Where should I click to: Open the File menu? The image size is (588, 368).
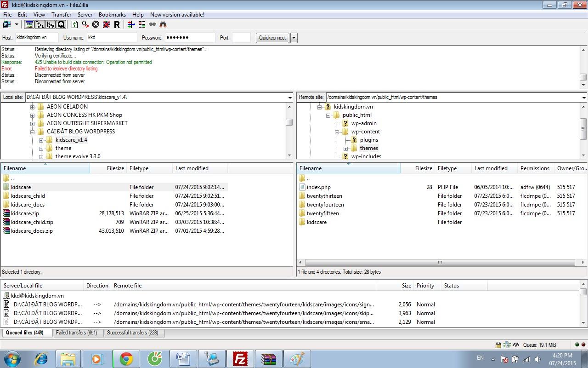pyautogui.click(x=7, y=15)
